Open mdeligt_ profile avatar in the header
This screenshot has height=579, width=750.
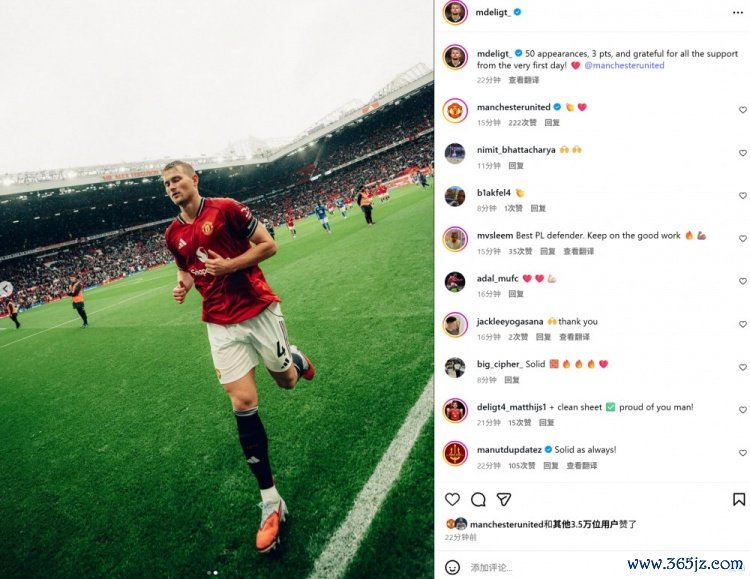click(455, 12)
